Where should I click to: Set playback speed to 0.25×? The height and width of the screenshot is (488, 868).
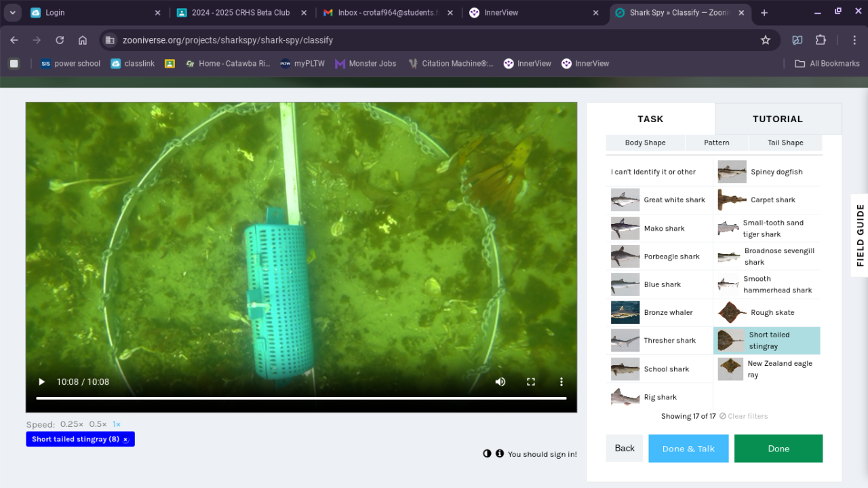click(72, 424)
